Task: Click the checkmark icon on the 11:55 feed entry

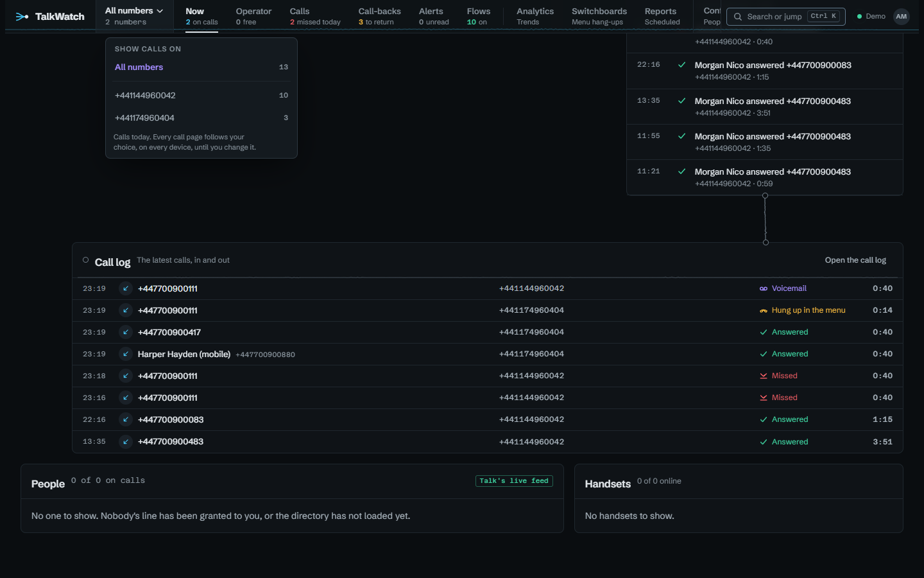Action: coord(681,136)
